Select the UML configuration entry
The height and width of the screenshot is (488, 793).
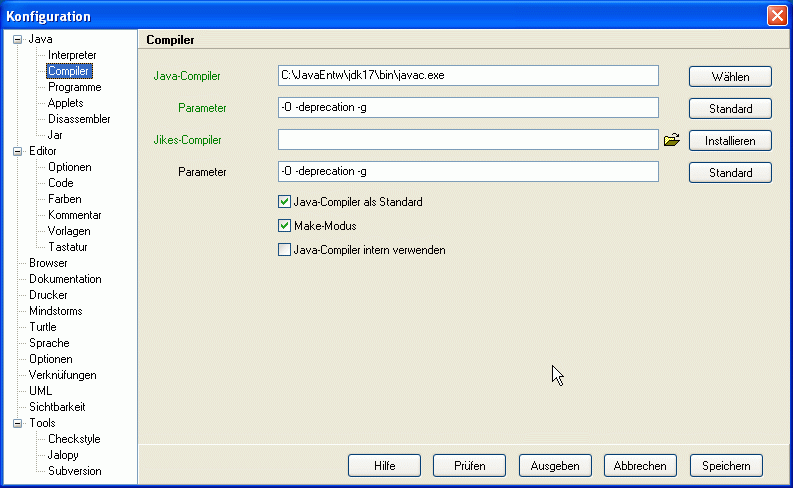click(x=40, y=391)
